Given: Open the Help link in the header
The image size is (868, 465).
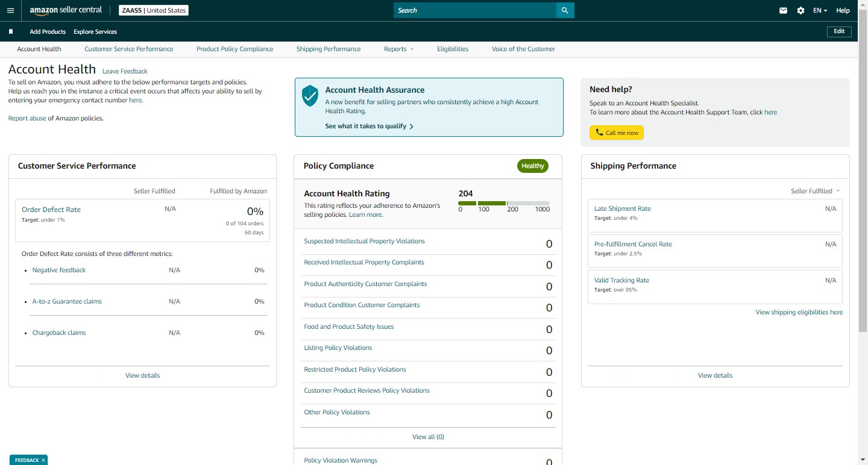Looking at the screenshot, I should pos(843,10).
